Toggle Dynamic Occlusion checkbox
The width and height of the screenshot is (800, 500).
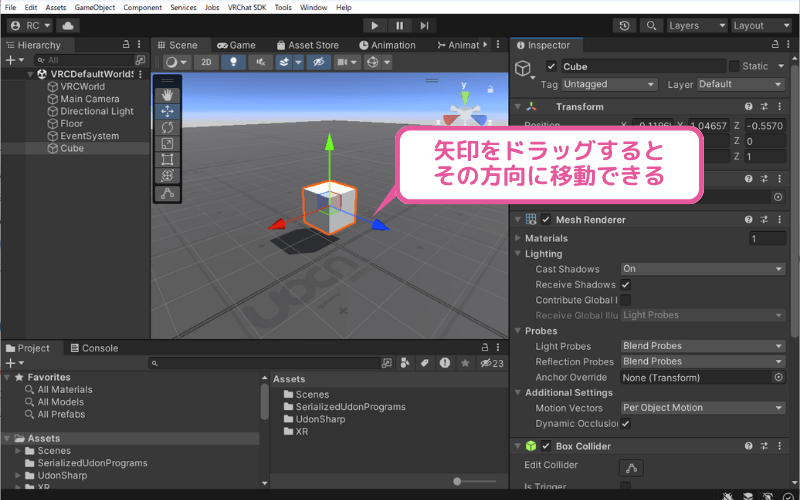pyautogui.click(x=626, y=423)
